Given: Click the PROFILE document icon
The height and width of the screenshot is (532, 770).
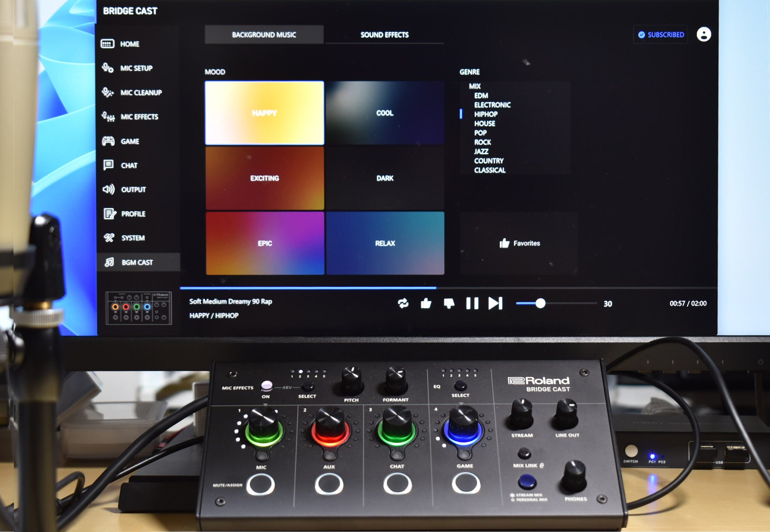Looking at the screenshot, I should click(110, 213).
